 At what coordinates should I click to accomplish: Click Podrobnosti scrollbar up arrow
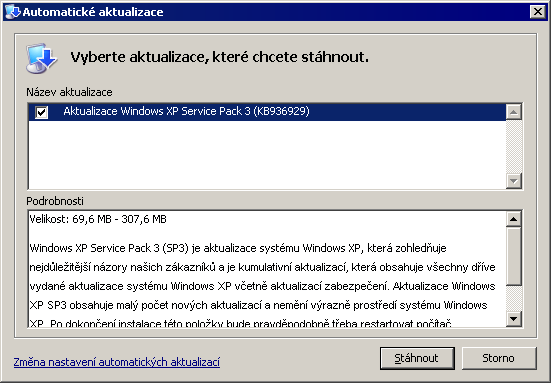[513, 219]
